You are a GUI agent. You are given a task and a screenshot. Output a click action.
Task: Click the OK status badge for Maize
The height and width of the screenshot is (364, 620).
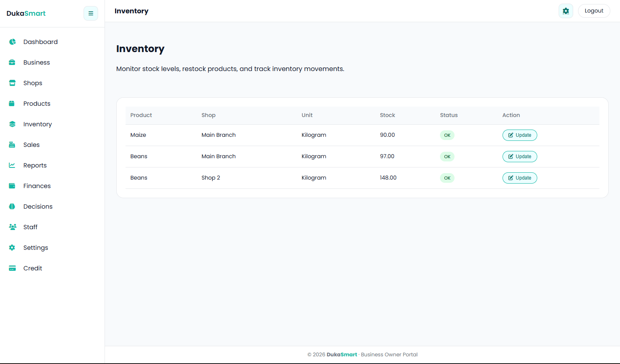click(447, 135)
